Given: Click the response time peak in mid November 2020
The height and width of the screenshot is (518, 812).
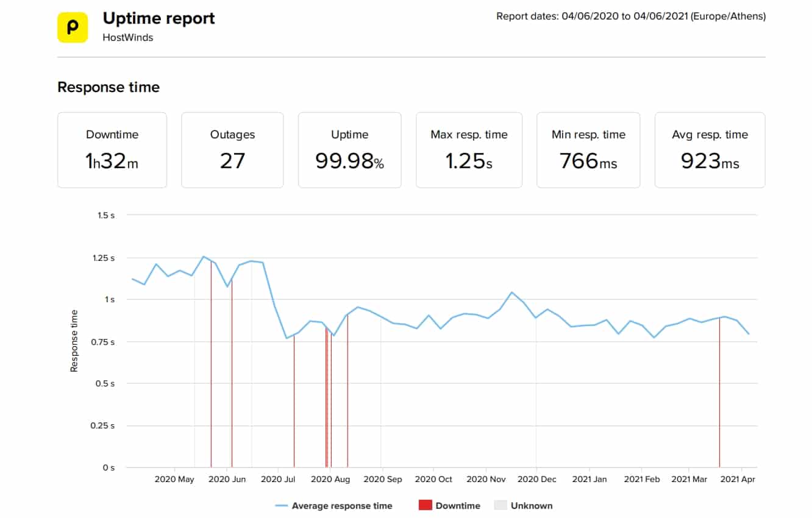Looking at the screenshot, I should pos(512,293).
